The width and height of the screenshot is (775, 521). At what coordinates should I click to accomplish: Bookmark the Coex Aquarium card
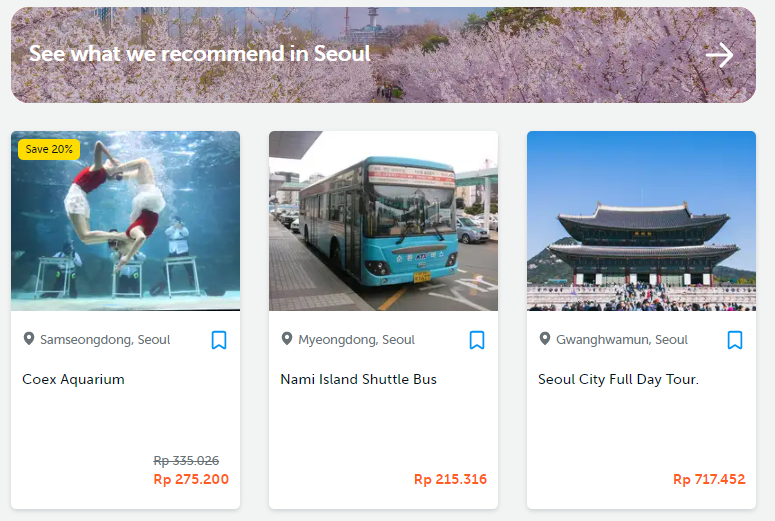pyautogui.click(x=219, y=340)
